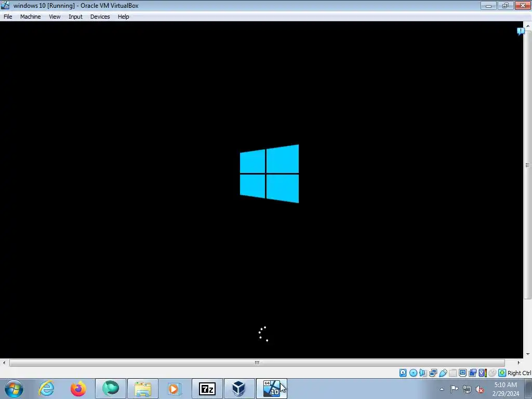
Task: Open the File menu
Action: point(8,17)
